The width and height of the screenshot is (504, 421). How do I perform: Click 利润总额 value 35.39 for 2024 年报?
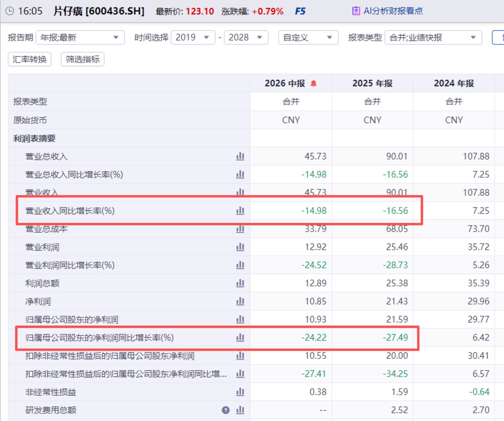[x=478, y=283]
